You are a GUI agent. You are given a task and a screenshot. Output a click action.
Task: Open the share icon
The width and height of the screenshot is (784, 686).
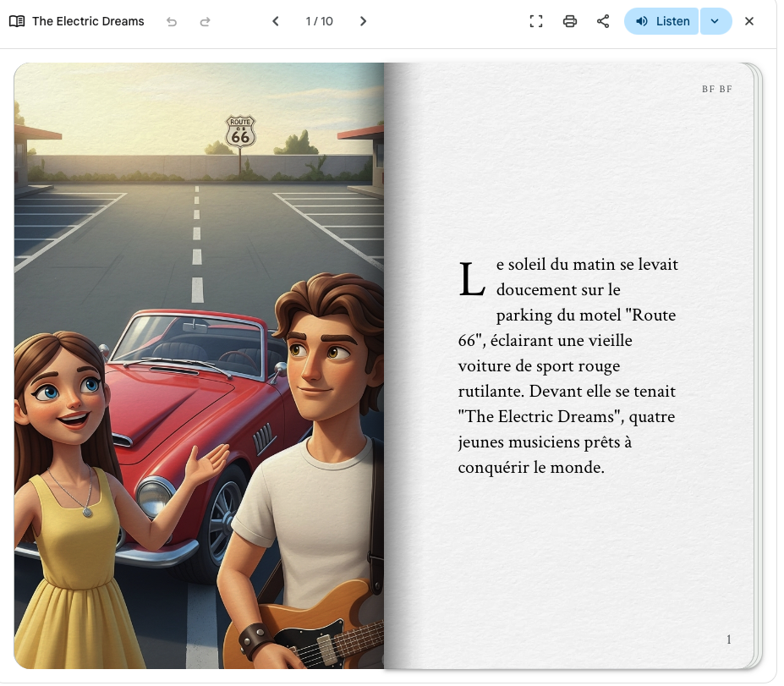[x=603, y=21]
